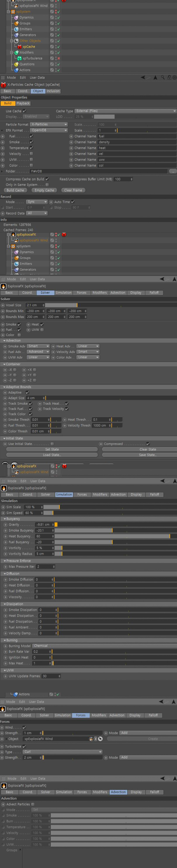Open the Inclusion tab of xpCache
This screenshot has height=868, width=177.
point(53,91)
